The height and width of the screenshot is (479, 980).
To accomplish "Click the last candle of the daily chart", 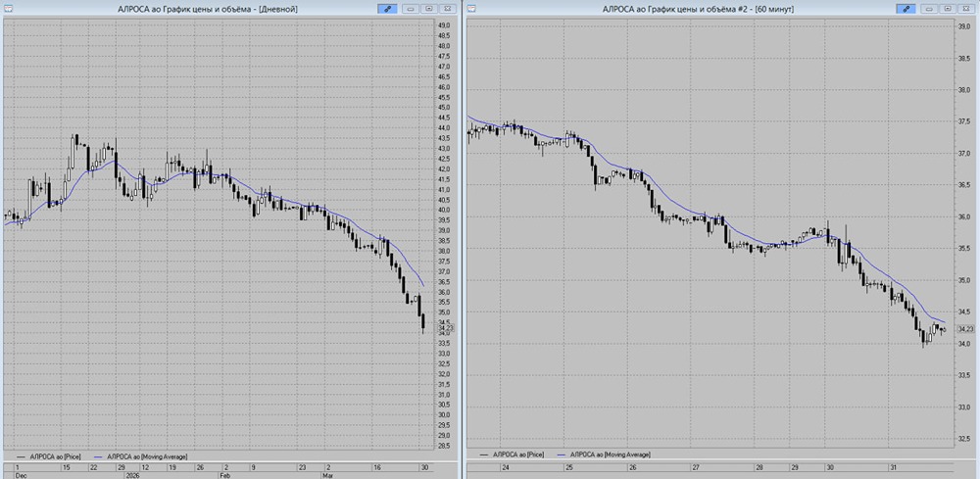I will [x=423, y=321].
